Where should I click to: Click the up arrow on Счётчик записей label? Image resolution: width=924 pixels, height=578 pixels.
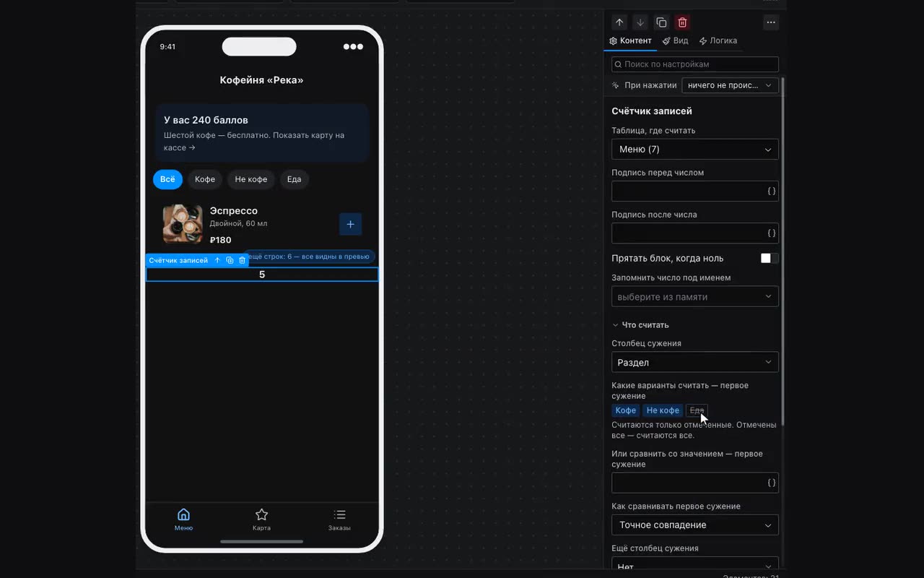(217, 260)
